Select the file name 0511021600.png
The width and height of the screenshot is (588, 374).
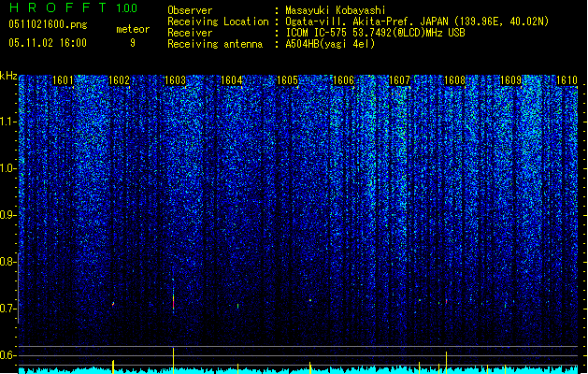[x=48, y=24]
